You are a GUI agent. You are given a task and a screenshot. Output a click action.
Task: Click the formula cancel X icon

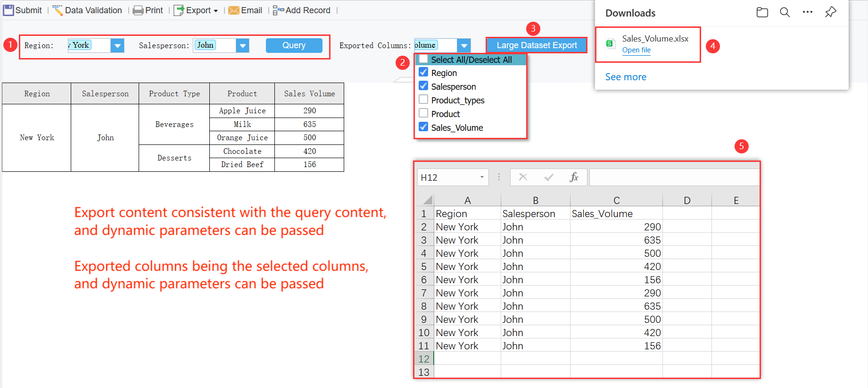pos(523,177)
